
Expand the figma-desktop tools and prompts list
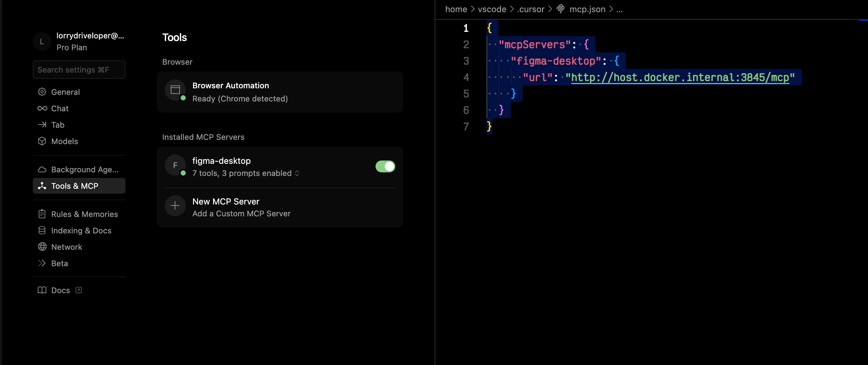coord(297,173)
